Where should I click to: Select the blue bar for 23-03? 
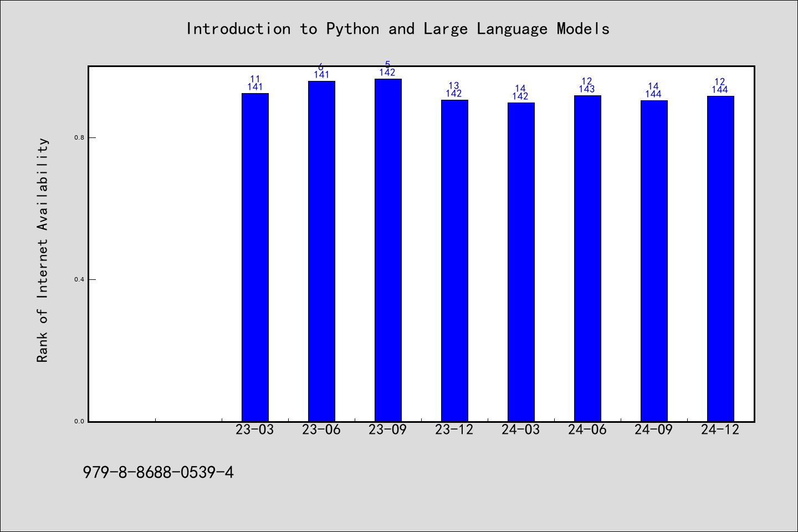click(255, 257)
